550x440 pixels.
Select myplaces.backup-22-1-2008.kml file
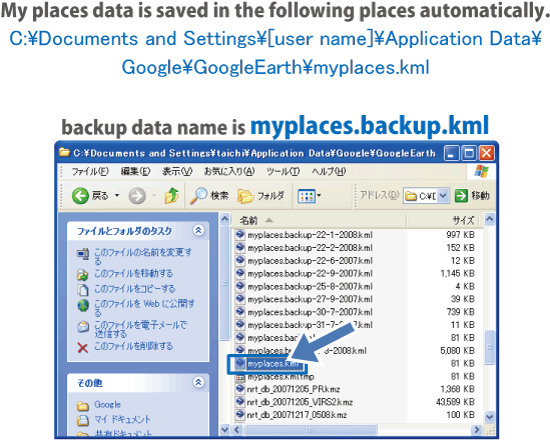(x=310, y=235)
